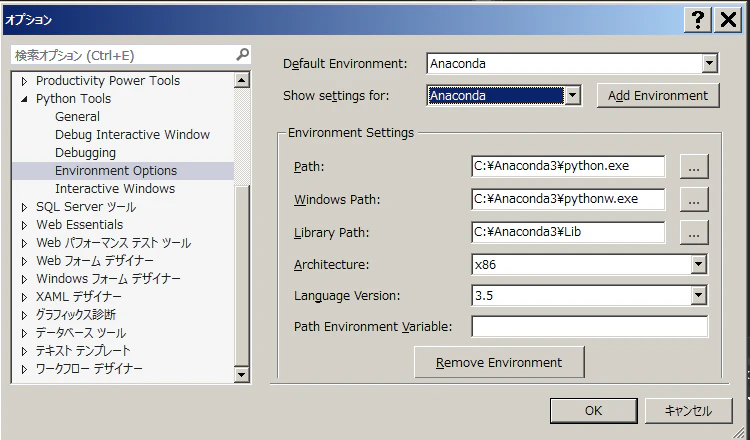Expand the SQL Server ツール node

[24, 208]
